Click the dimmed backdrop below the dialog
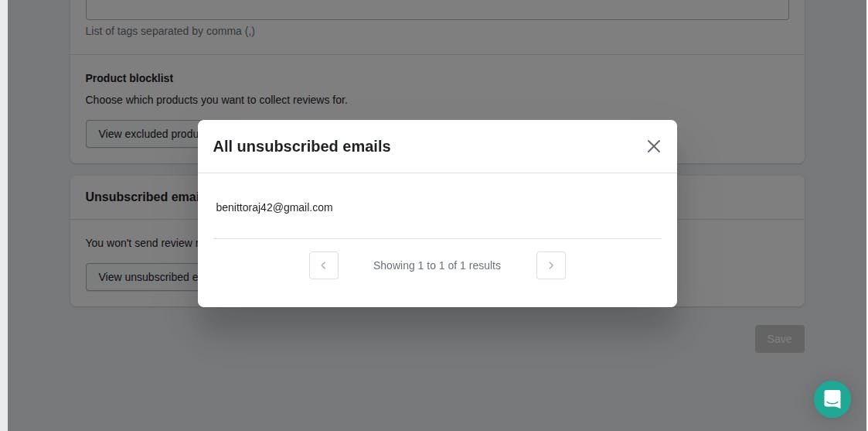The image size is (868, 431). coord(437,371)
